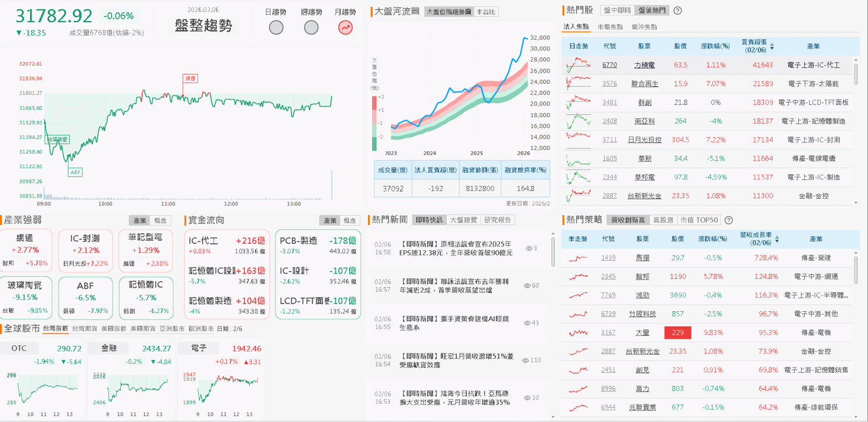Switch 全球股市 to 亞洲股市
Image resolution: width=868 pixels, height=422 pixels.
[172, 329]
